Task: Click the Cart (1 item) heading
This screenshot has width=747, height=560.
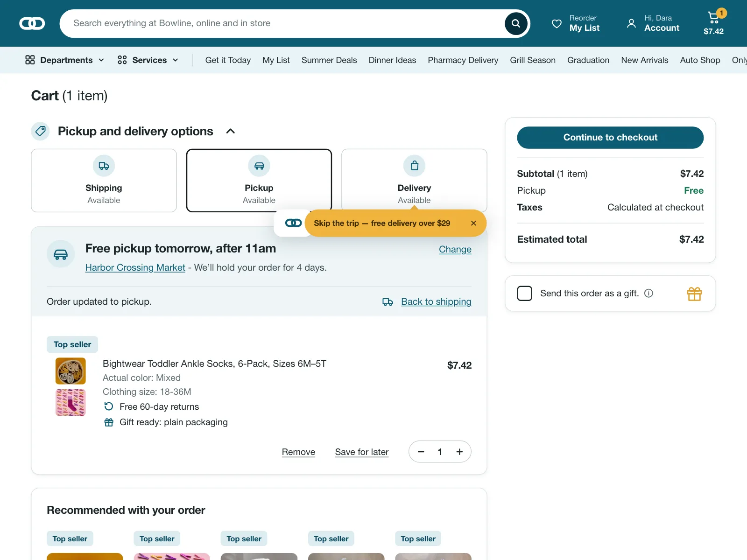Action: point(69,96)
